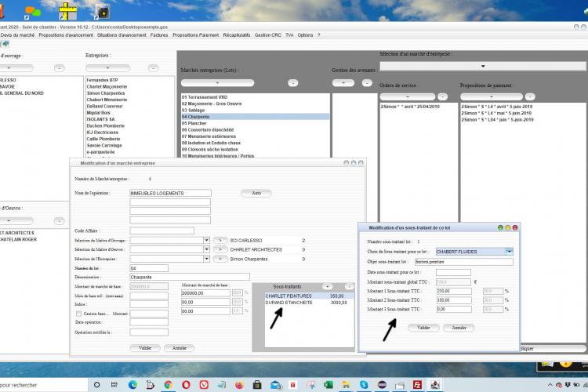Click the teal toolbar icon under the menu bar
588x392 pixels.
tap(5, 44)
